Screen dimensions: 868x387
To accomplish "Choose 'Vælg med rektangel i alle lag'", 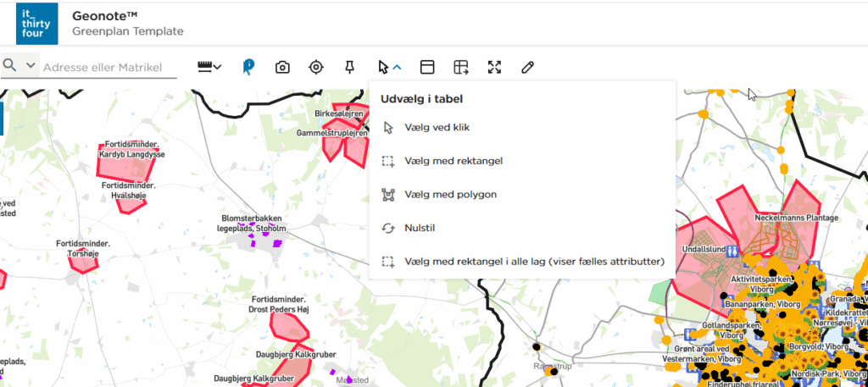I will (534, 262).
